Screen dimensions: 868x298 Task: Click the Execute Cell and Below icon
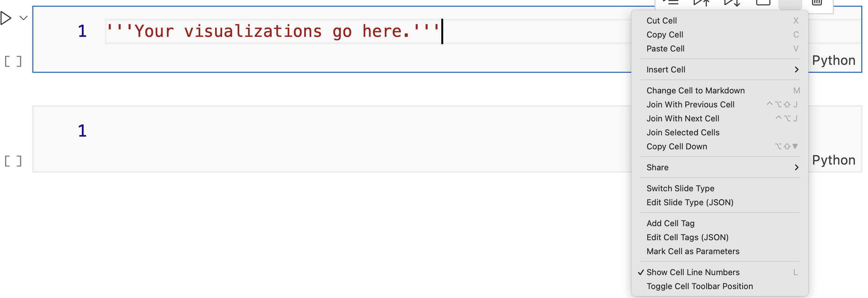pos(732,3)
